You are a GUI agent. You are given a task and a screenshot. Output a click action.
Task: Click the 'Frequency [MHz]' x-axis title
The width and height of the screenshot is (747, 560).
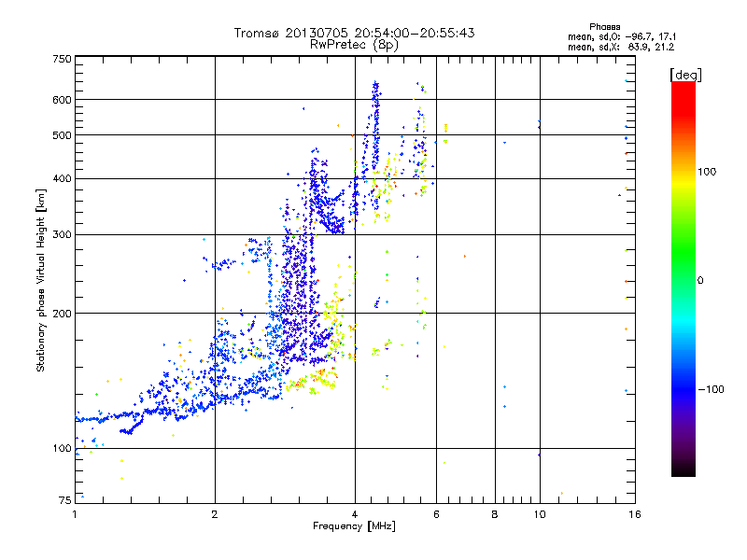coord(354,526)
